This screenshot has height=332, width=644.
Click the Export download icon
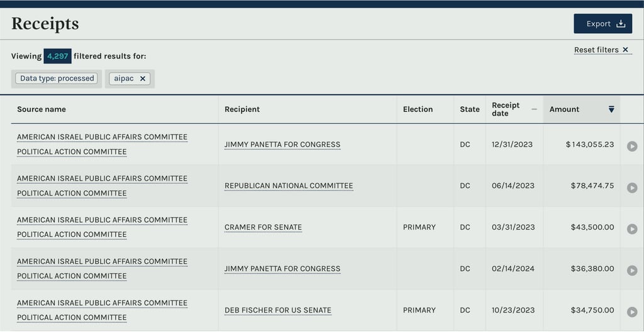pos(621,24)
